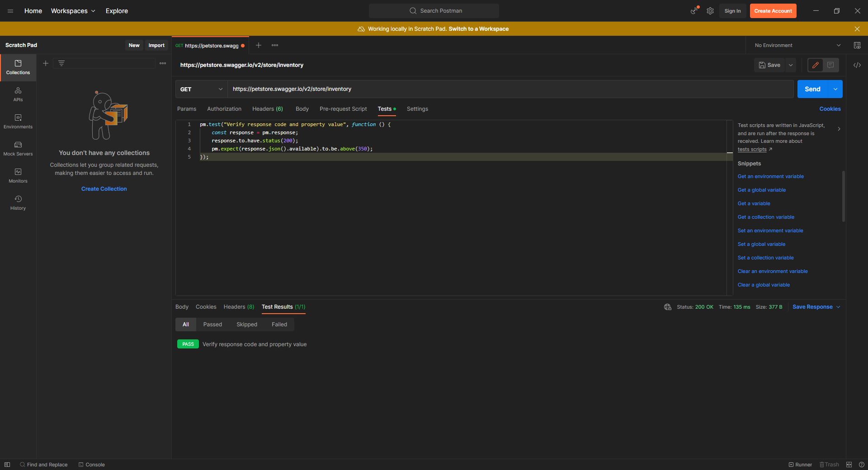The height and width of the screenshot is (470, 868).
Task: Open the Workspaces dropdown
Action: click(73, 11)
